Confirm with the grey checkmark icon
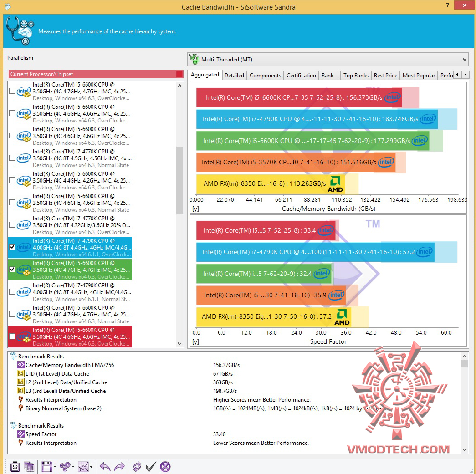The width and height of the screenshot is (476, 474). (151, 466)
